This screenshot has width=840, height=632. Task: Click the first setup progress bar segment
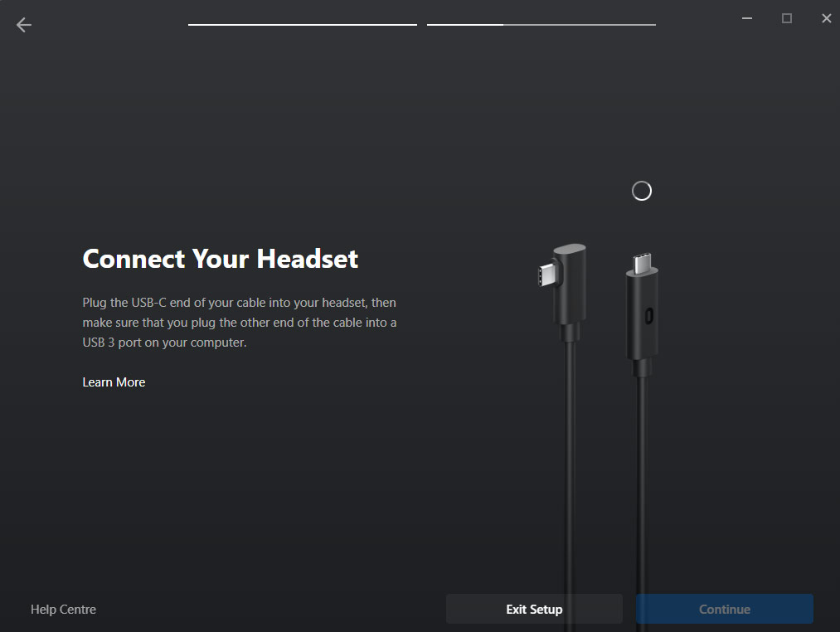(302, 25)
